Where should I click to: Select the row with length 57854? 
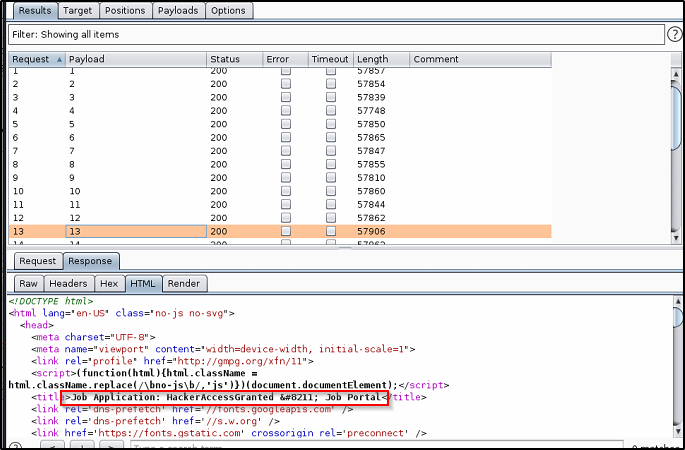[280, 84]
